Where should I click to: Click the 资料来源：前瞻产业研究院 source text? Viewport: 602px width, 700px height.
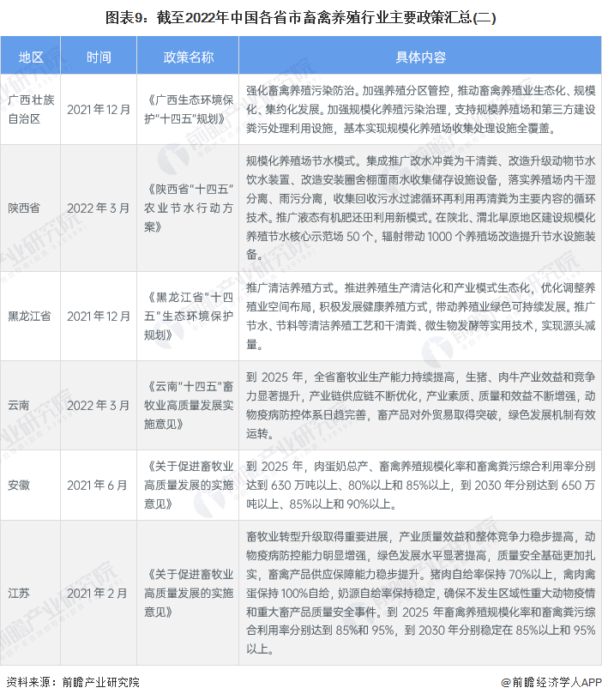[73, 682]
